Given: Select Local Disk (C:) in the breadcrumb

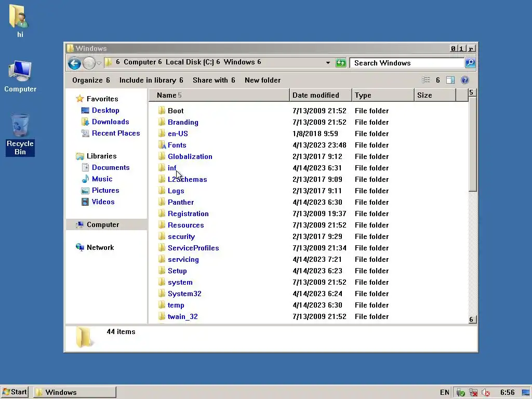Looking at the screenshot, I should (x=190, y=62).
